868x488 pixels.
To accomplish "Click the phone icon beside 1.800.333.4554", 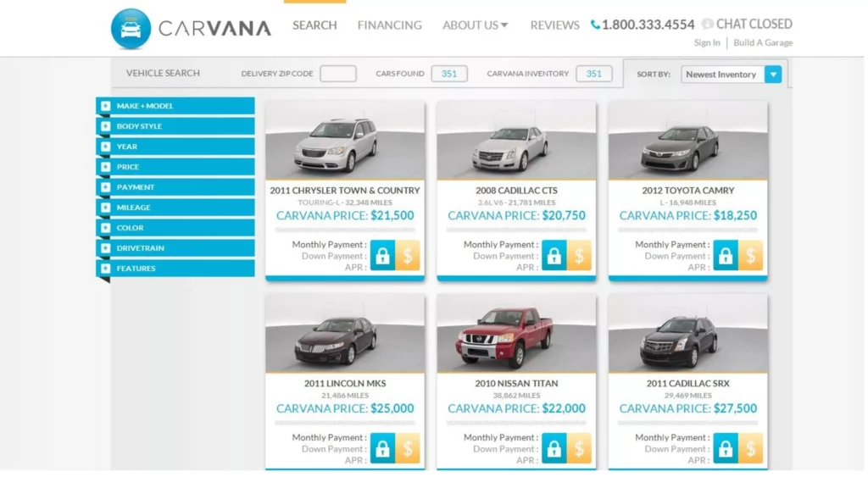I will tap(595, 25).
